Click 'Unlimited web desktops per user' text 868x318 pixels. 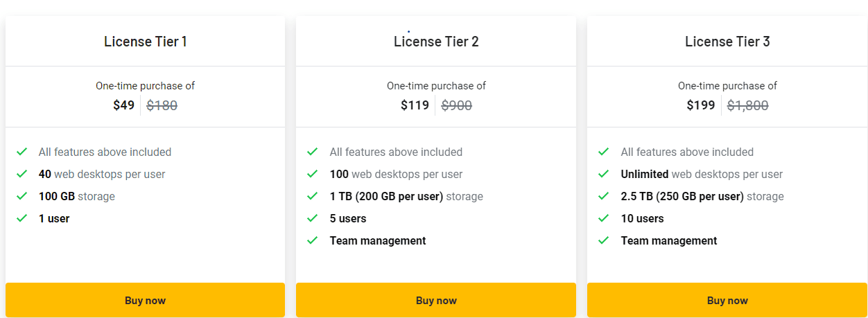(702, 175)
